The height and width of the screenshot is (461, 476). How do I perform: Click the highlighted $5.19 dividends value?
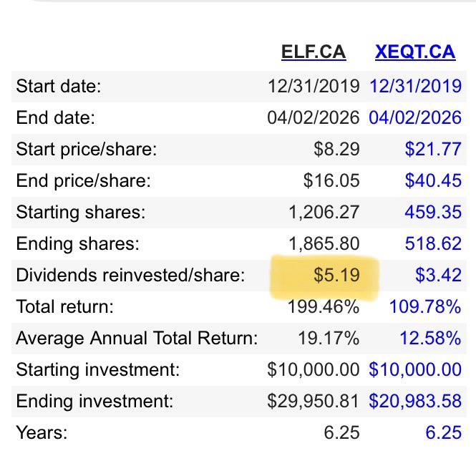click(x=336, y=275)
